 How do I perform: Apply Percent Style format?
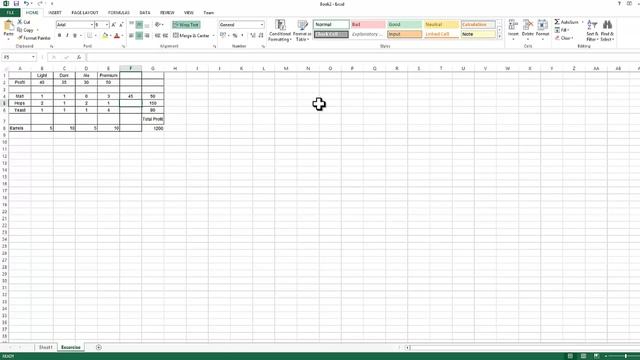coord(235,36)
